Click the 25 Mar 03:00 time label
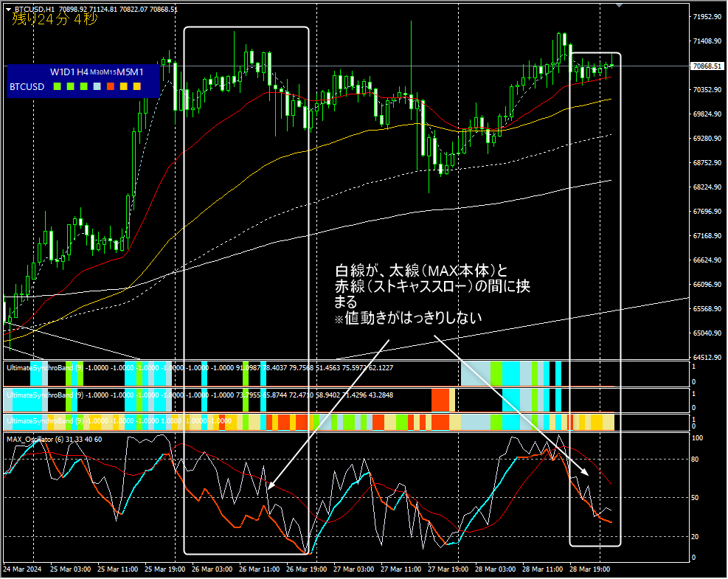Image resolution: width=728 pixels, height=579 pixels. tap(71, 569)
